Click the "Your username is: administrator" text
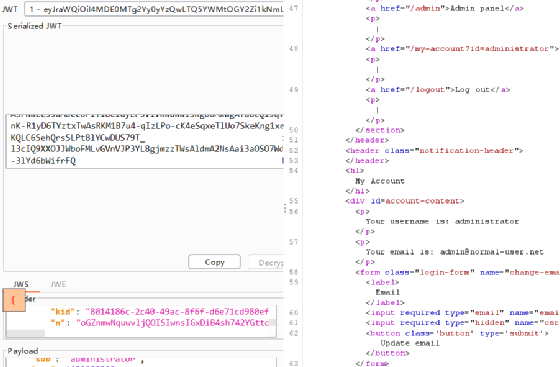560x367 pixels. tap(442, 221)
